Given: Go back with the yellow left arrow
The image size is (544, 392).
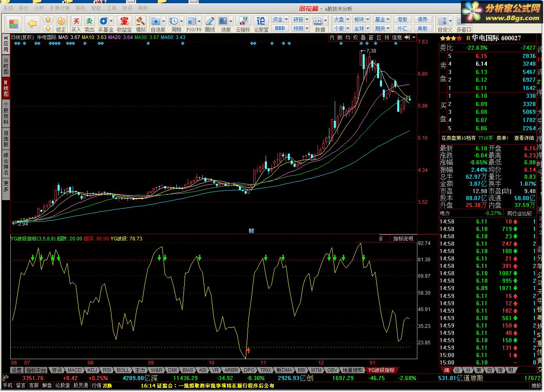Looking at the screenshot, I should point(32,24).
